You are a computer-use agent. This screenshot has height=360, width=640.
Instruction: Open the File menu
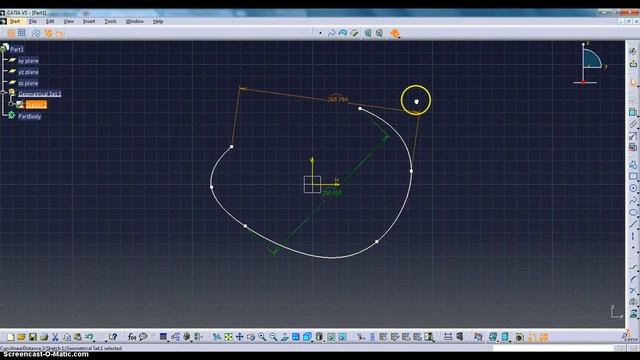(33, 21)
